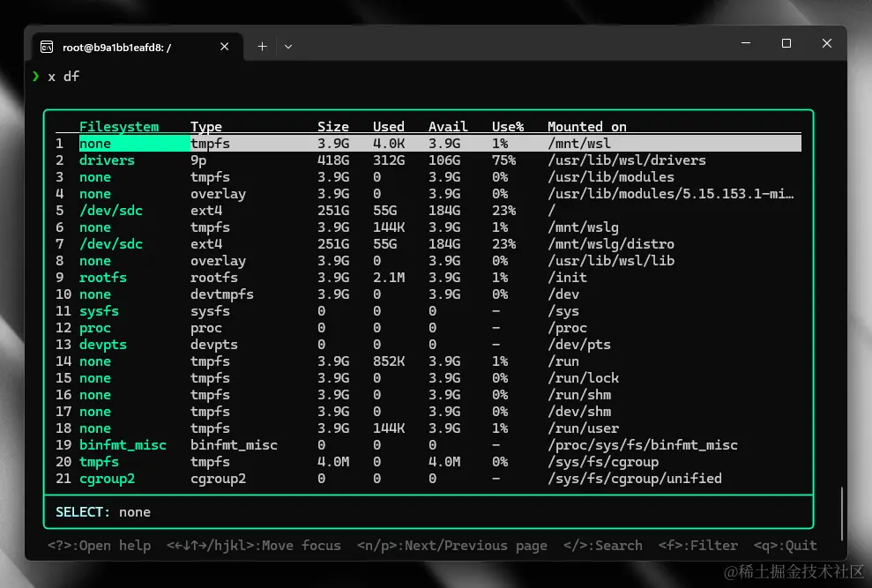Select row mounted on /run/user
This screenshot has width=872, height=588.
pos(429,428)
